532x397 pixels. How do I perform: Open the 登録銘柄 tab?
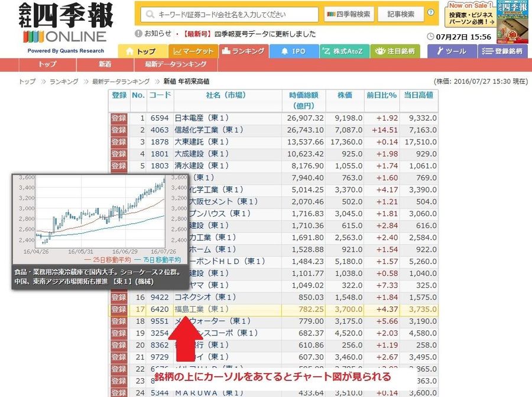(x=503, y=51)
